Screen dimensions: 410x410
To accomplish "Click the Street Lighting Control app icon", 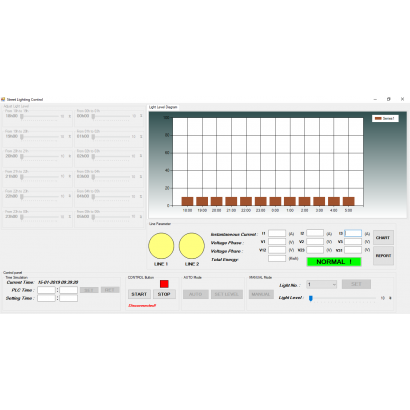I will (x=3, y=99).
